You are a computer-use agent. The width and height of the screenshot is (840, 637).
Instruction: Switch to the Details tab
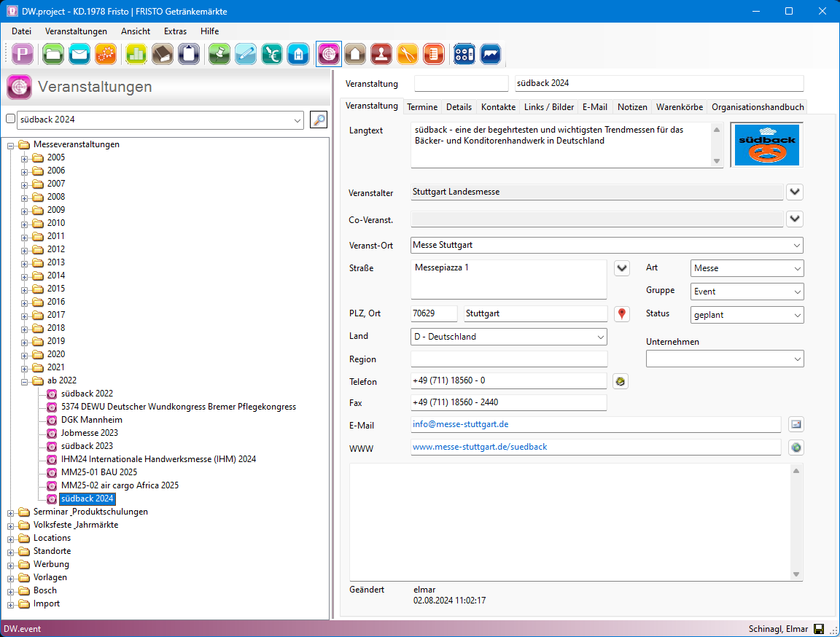[459, 107]
